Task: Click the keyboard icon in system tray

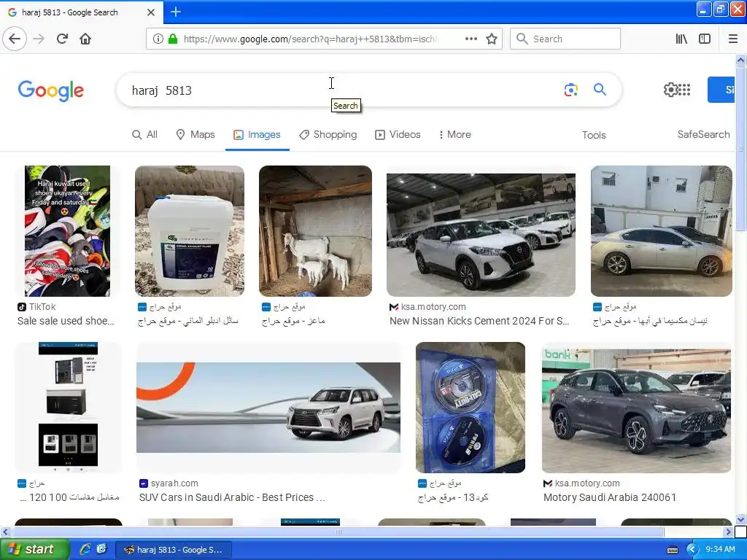Action: click(x=672, y=550)
